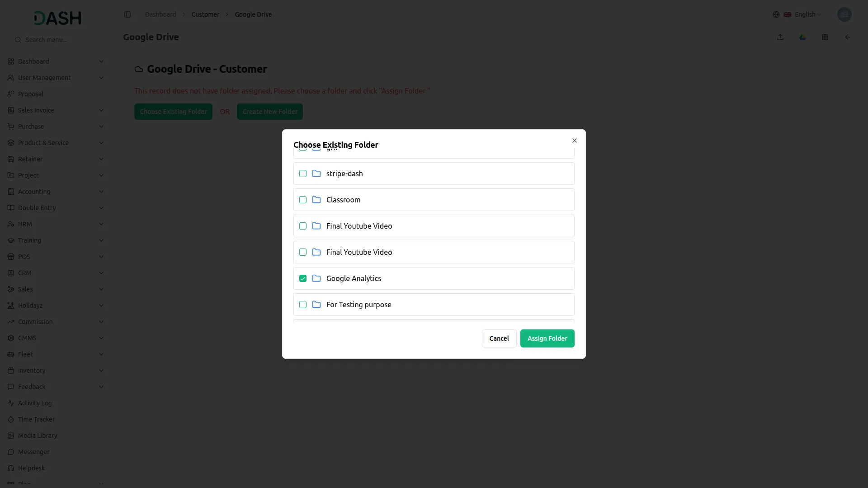868x488 pixels.
Task: Open the Google Drive icon in the toolbar
Action: pos(803,37)
